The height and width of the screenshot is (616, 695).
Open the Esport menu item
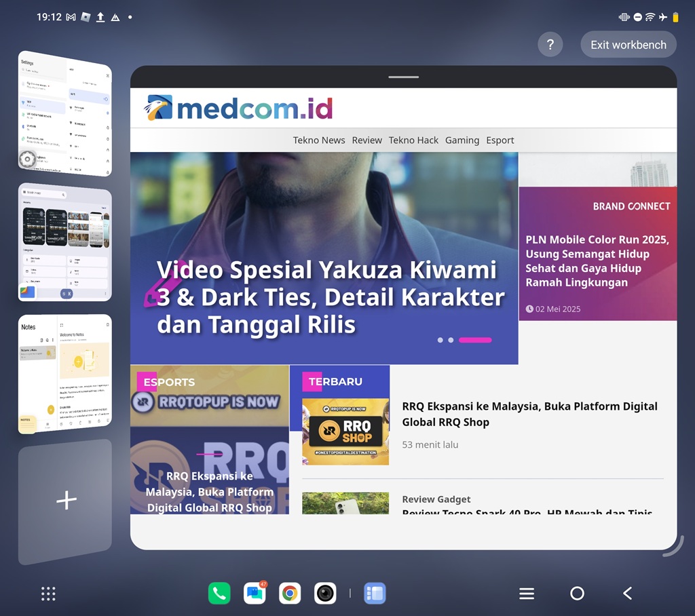pyautogui.click(x=500, y=140)
